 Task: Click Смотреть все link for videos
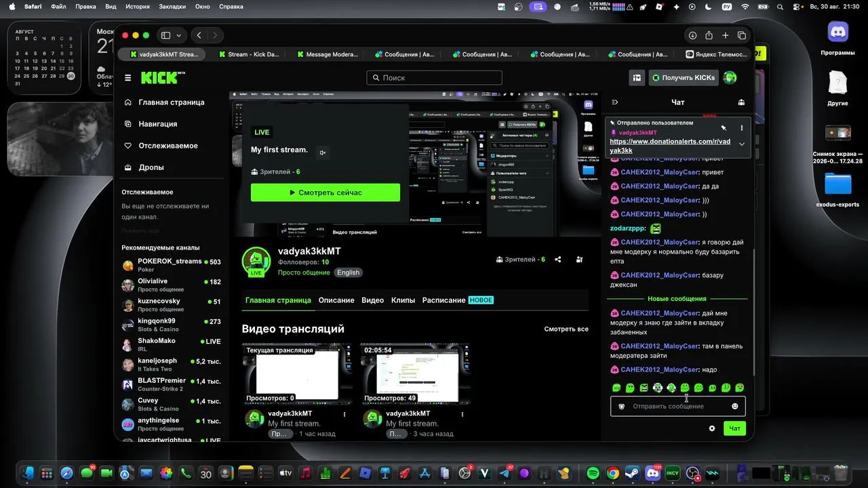pos(566,329)
